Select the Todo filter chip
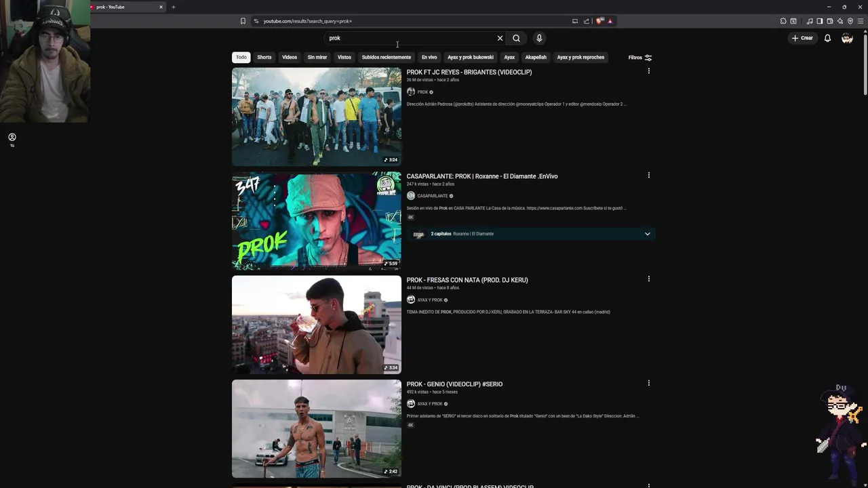The width and height of the screenshot is (868, 488). (241, 58)
